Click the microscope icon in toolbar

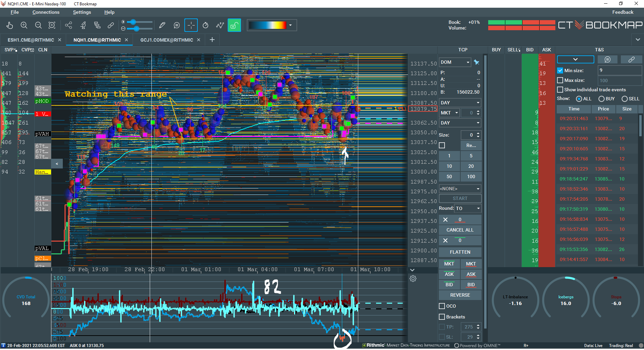coord(83,25)
